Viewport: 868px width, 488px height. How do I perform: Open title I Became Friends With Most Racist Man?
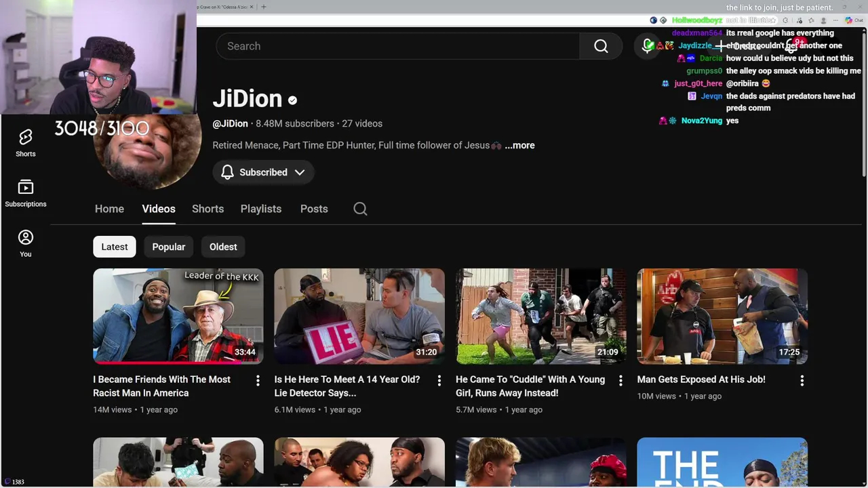tap(162, 386)
